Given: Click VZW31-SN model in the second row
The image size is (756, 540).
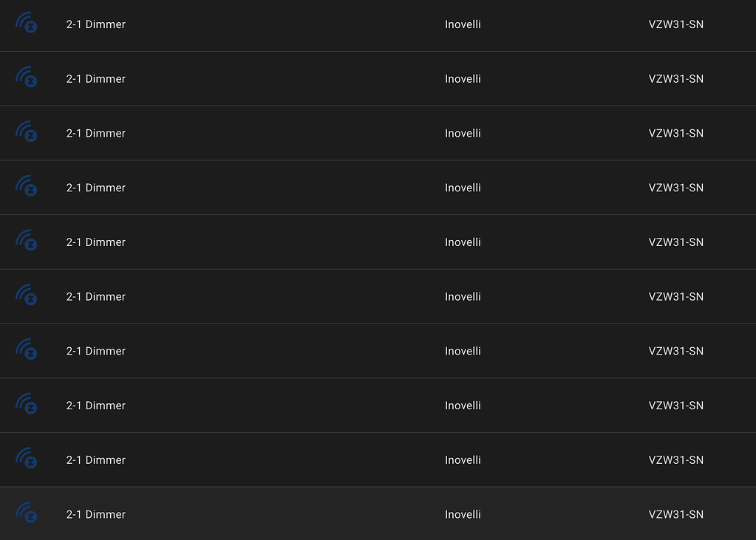Looking at the screenshot, I should pos(676,78).
